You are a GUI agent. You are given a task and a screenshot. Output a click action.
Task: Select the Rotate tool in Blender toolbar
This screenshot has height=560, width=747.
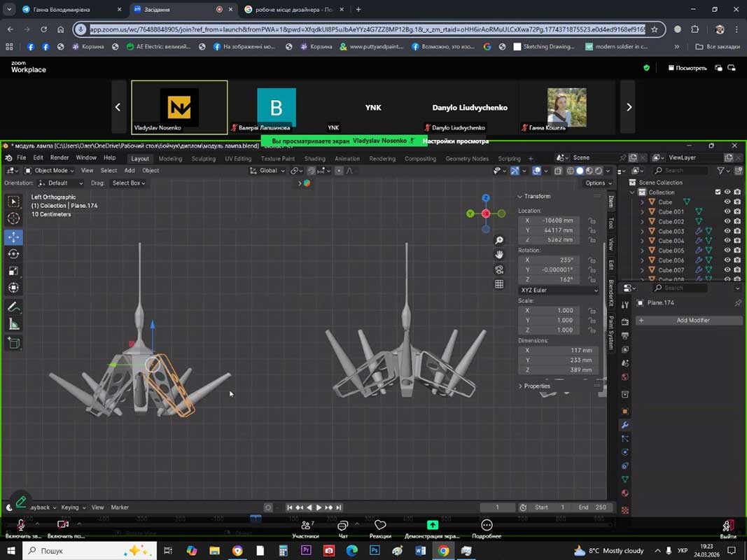(13, 254)
